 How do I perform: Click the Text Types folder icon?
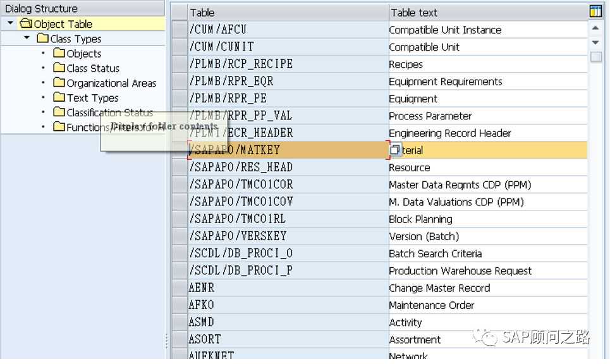(59, 97)
